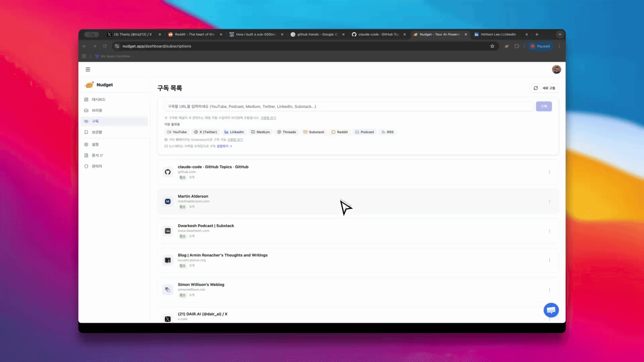
Task: Open the browser extensions puzzle icon
Action: 517,46
